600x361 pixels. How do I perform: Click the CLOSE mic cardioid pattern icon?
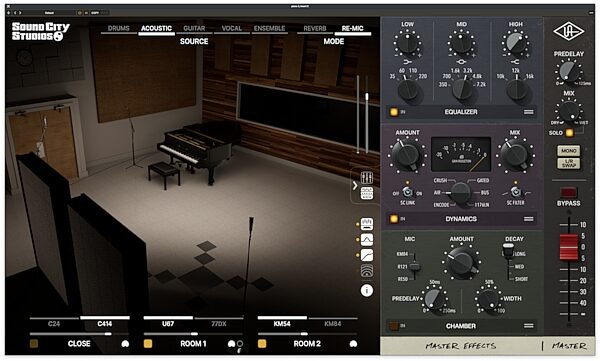coord(125,344)
